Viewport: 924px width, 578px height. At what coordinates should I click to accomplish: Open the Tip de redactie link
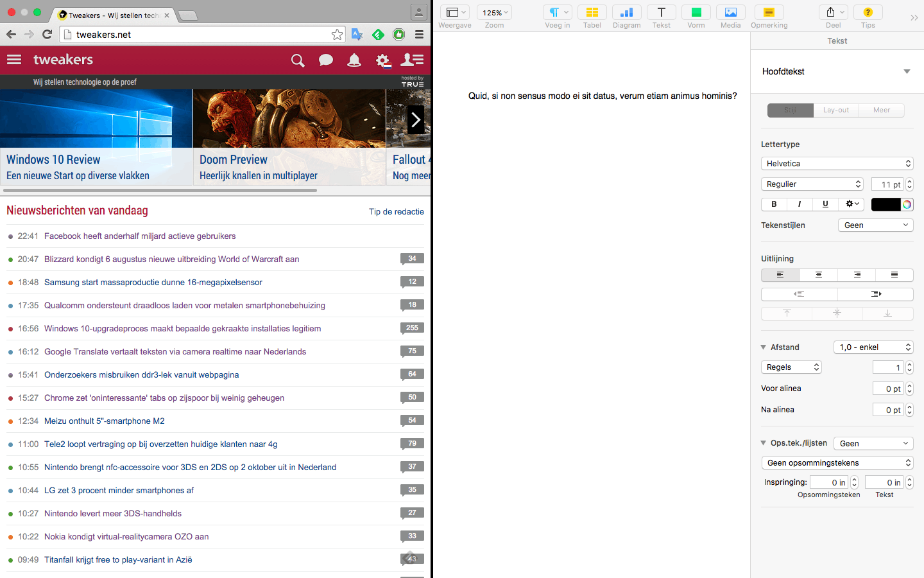click(x=397, y=211)
